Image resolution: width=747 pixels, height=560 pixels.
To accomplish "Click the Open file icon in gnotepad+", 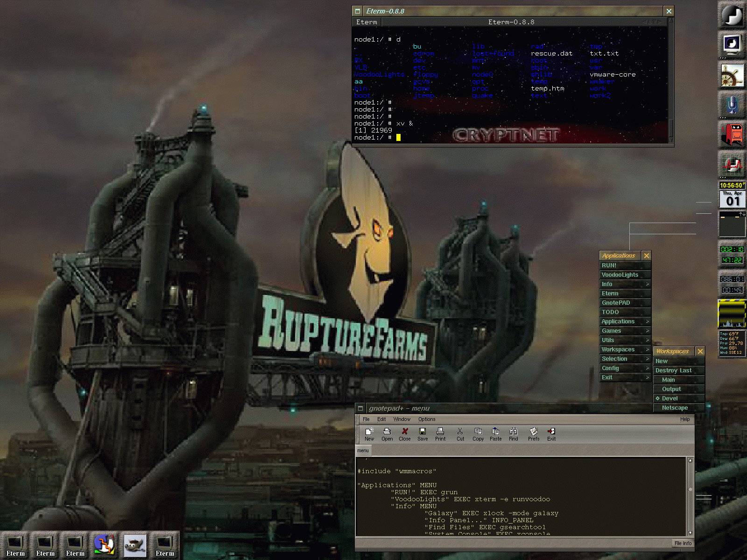I will tap(387, 434).
